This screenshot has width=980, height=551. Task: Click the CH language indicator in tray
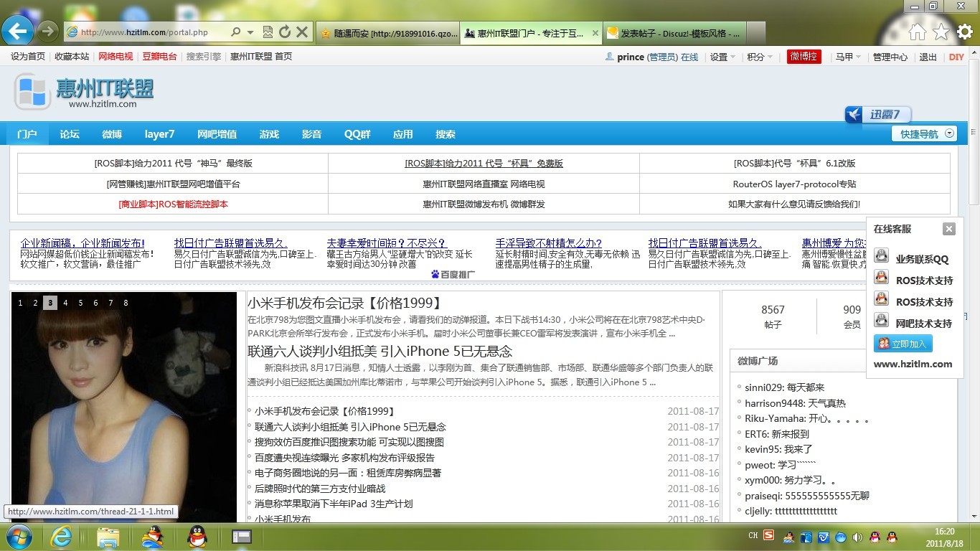(x=753, y=535)
